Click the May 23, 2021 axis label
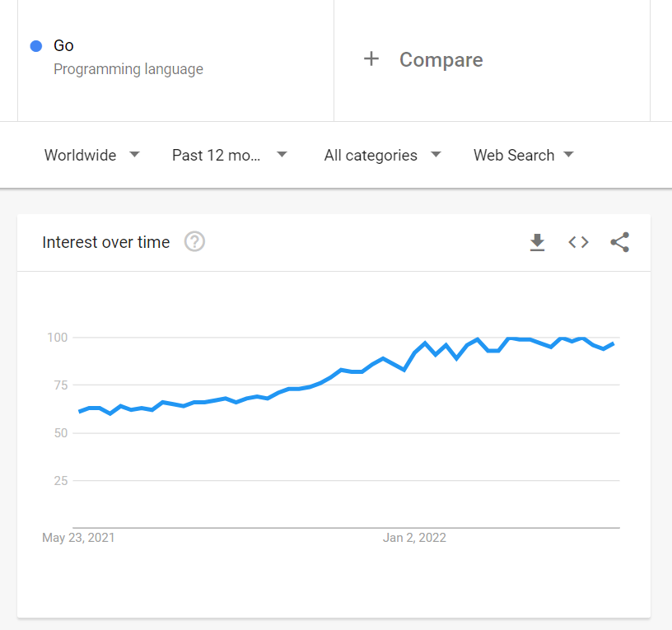 (x=78, y=538)
